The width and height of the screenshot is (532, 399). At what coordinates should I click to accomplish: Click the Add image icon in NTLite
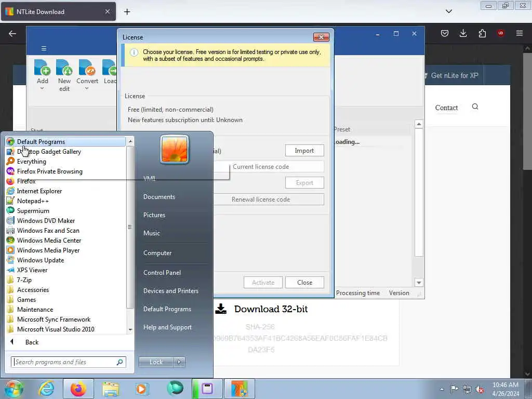click(x=43, y=67)
